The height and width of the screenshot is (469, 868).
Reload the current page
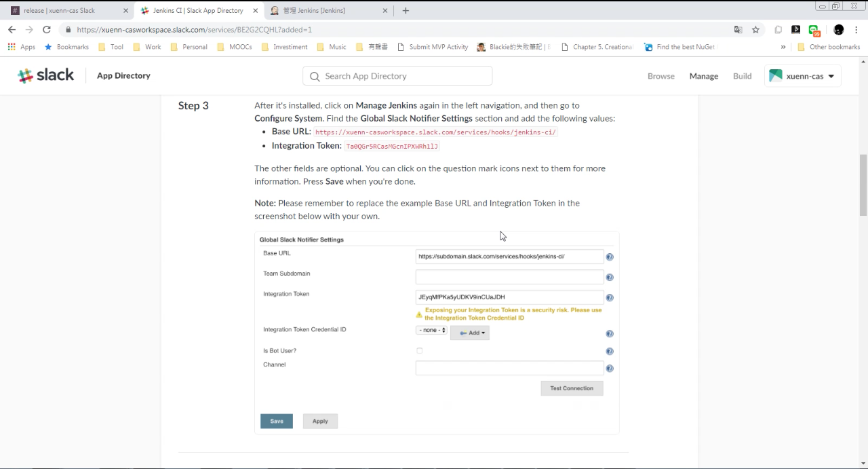47,30
